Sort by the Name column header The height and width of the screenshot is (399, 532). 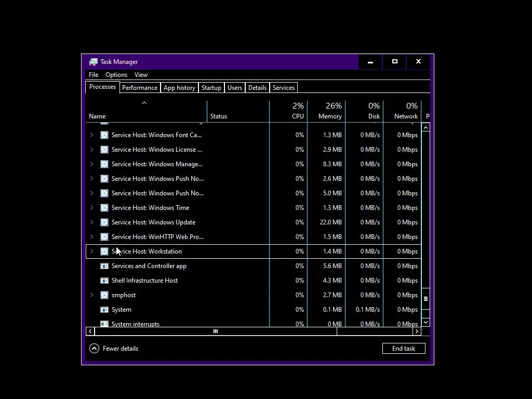coord(146,111)
